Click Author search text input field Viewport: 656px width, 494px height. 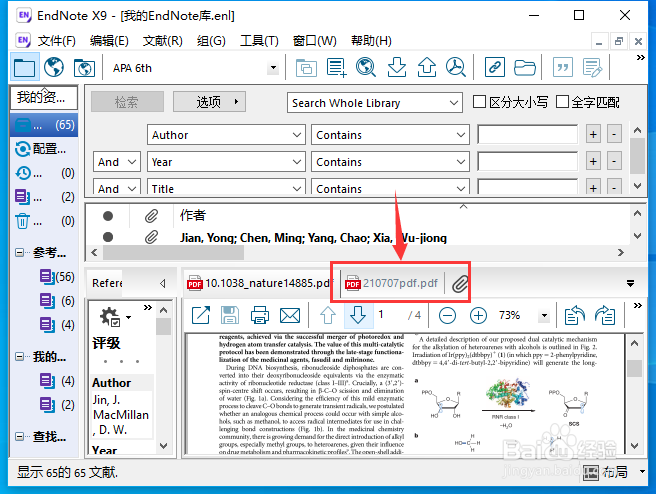point(528,135)
